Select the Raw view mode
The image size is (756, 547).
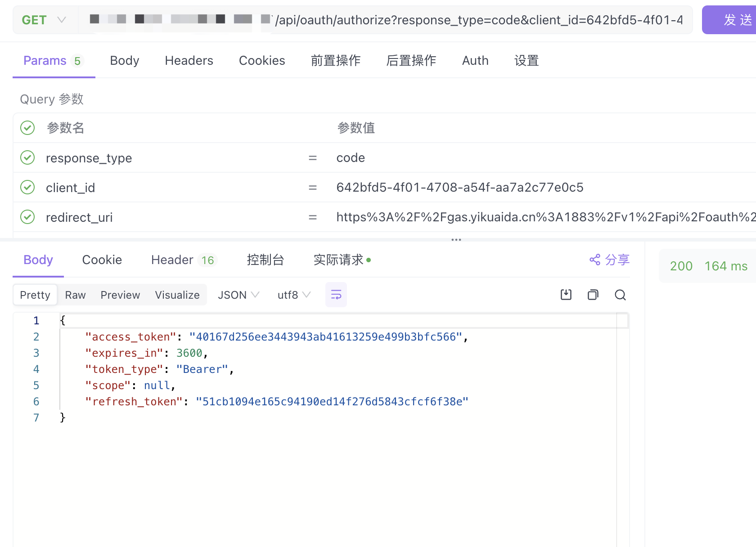[x=75, y=295]
